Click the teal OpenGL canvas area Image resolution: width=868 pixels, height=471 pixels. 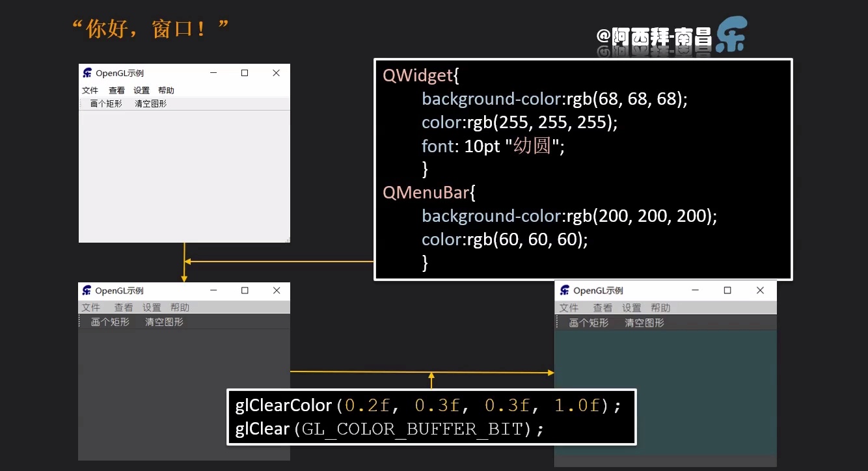[x=665, y=390]
